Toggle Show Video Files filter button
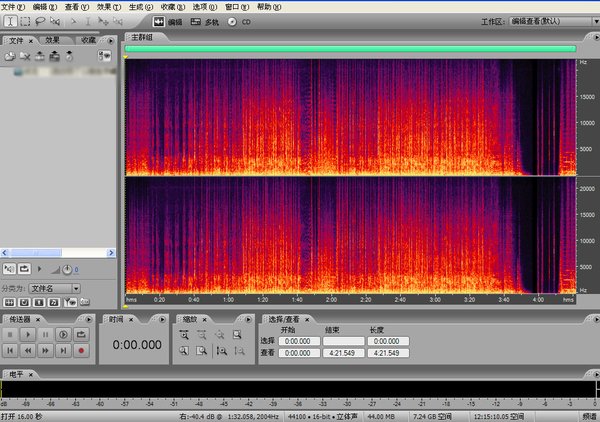The image size is (600, 422). pos(39,303)
